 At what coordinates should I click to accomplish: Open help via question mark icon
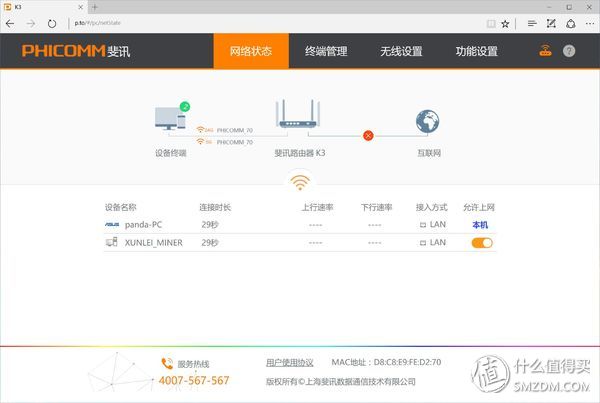click(x=569, y=51)
